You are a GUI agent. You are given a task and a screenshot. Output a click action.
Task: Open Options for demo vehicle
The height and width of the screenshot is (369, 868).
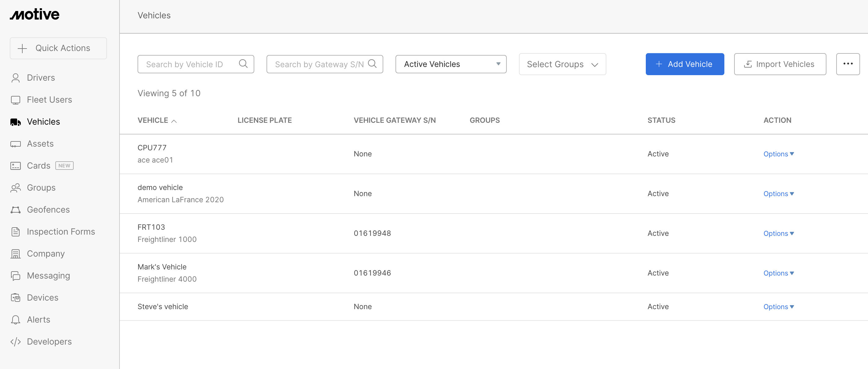coord(778,194)
